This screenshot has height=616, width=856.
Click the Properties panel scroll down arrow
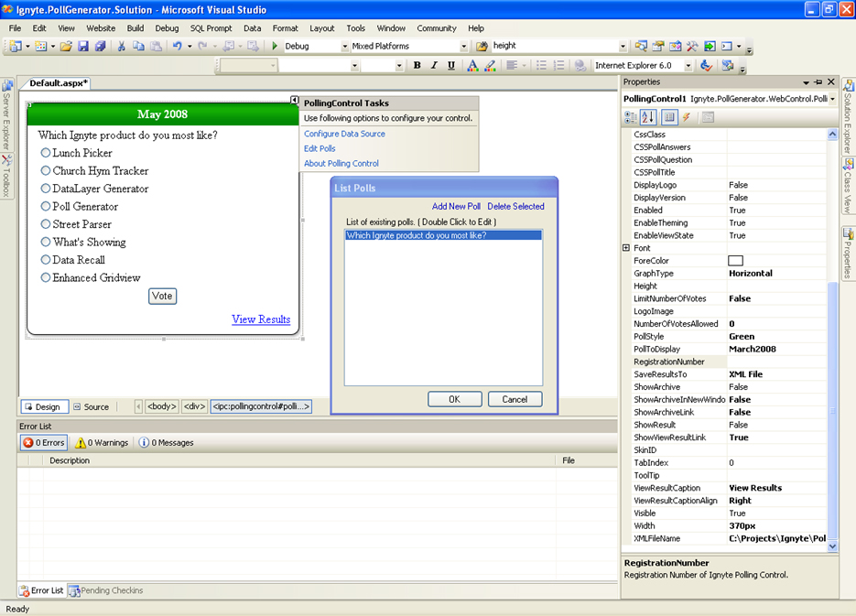[832, 546]
